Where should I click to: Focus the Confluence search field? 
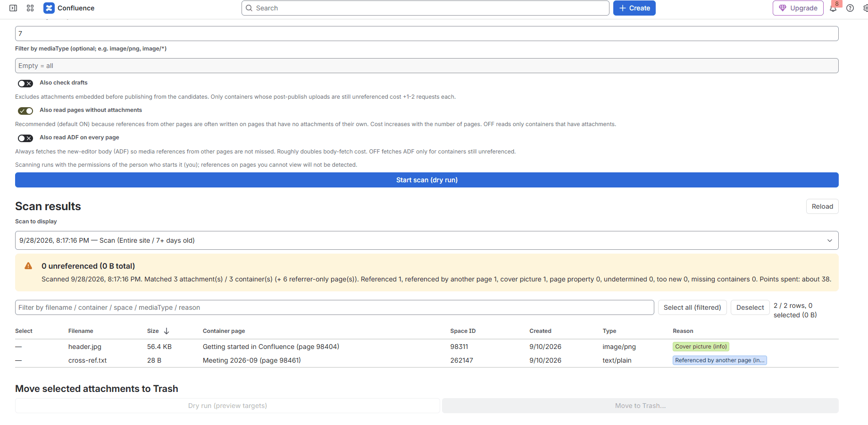(x=426, y=8)
